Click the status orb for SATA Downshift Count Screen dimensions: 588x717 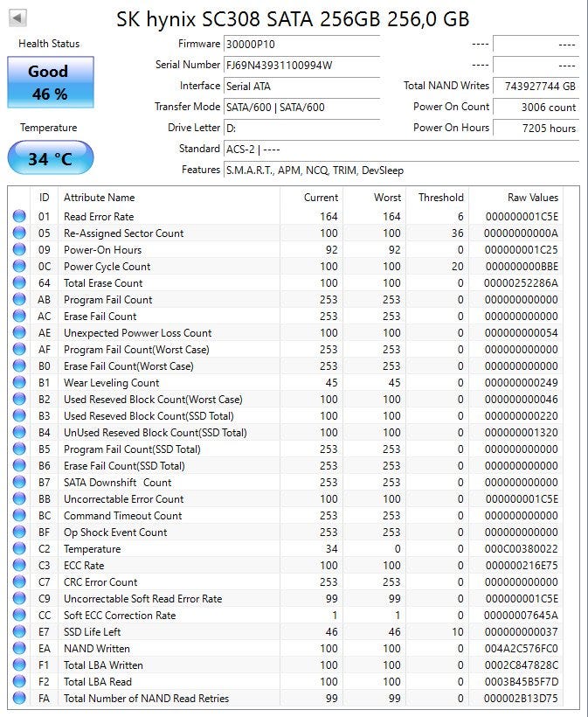19,482
